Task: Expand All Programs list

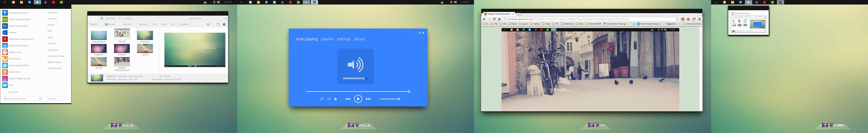Action: coord(14,92)
